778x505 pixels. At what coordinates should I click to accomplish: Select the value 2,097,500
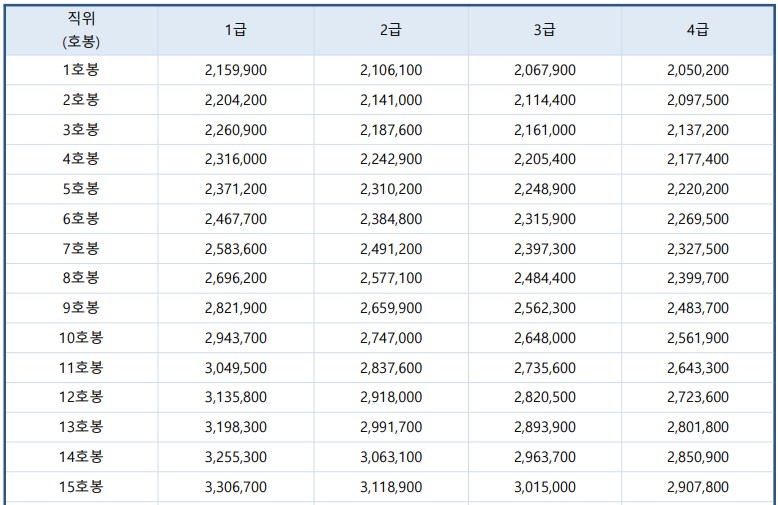tap(698, 100)
